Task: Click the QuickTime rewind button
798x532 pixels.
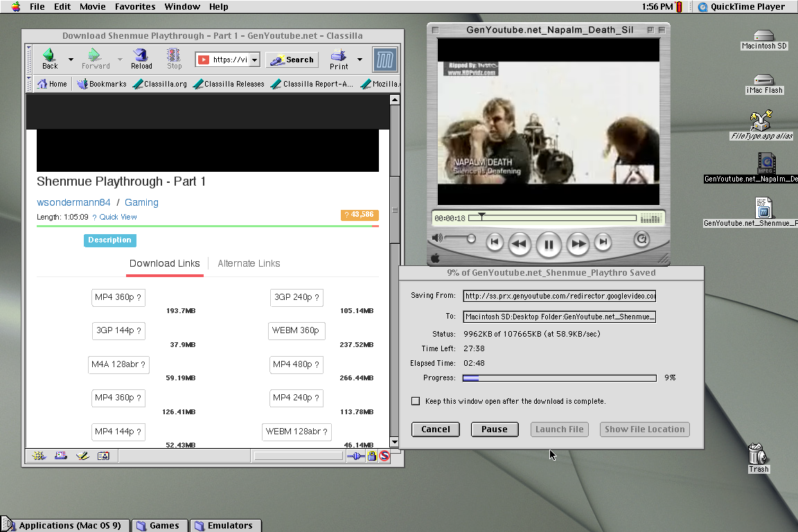Action: (x=519, y=244)
